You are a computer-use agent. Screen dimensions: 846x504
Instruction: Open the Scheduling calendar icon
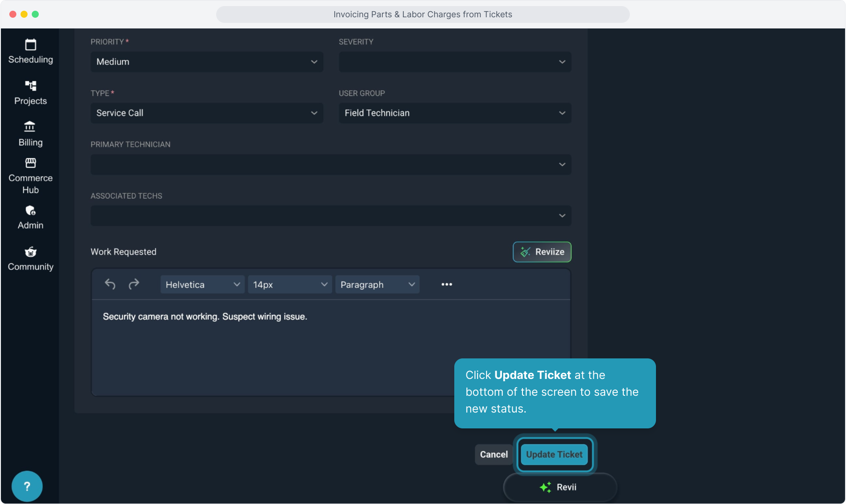pyautogui.click(x=30, y=45)
